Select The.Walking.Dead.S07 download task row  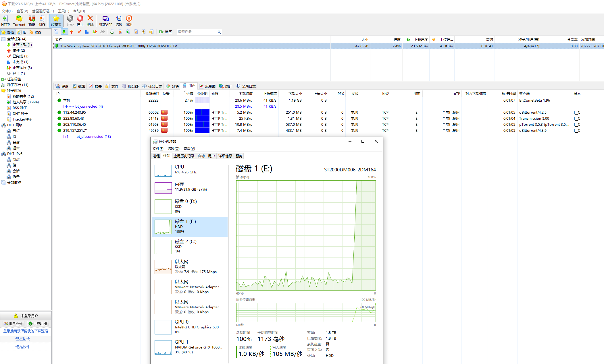tap(328, 46)
